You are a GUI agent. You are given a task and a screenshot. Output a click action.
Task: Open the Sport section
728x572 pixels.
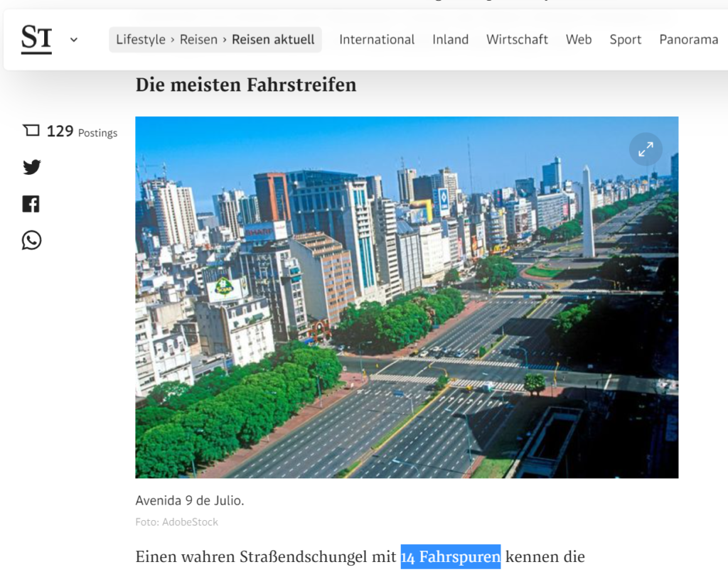tap(626, 40)
